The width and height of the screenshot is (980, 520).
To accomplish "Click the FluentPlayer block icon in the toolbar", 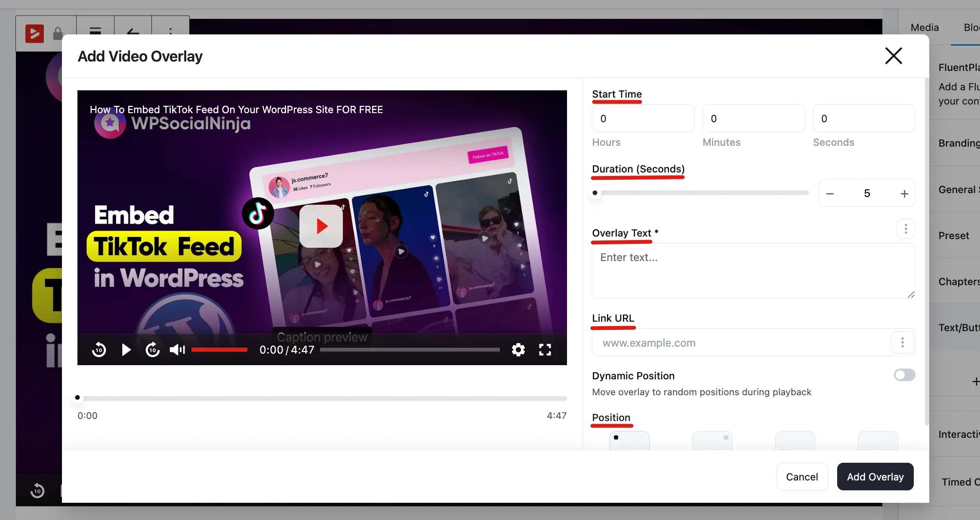I will click(34, 33).
